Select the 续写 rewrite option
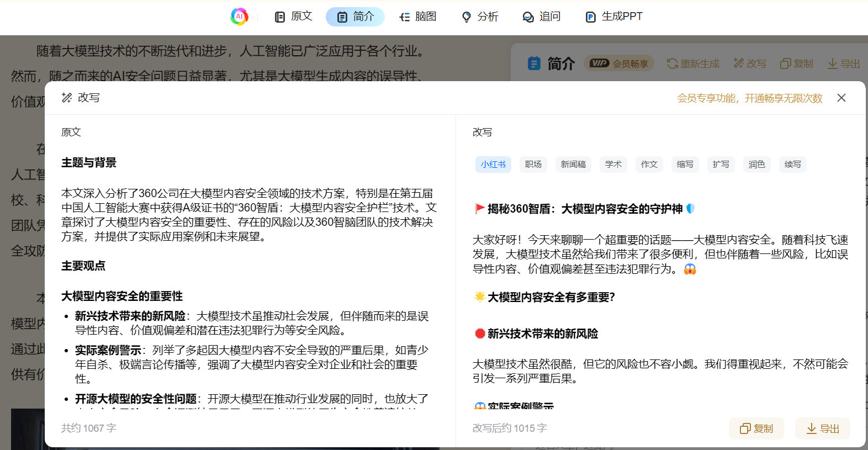Viewport: 868px width, 450px height. click(793, 165)
